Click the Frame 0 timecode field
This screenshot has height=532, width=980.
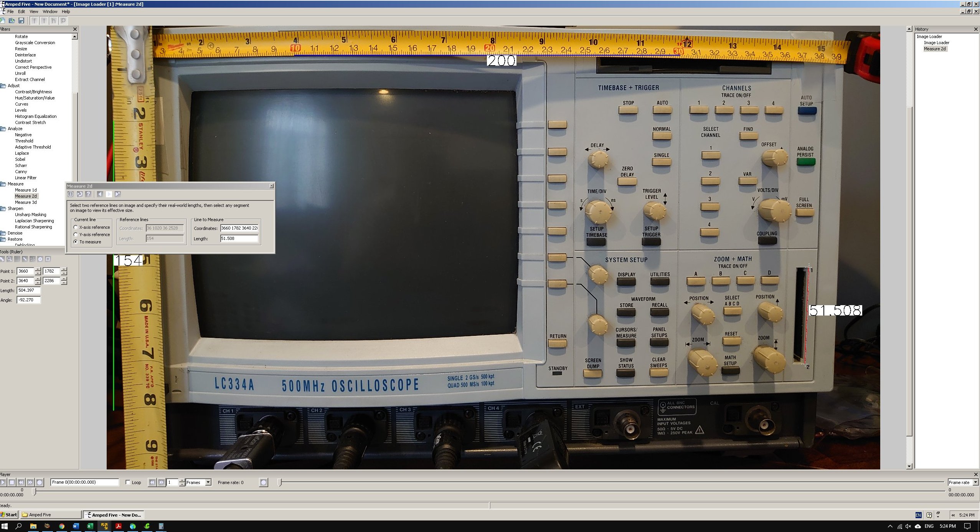point(85,482)
